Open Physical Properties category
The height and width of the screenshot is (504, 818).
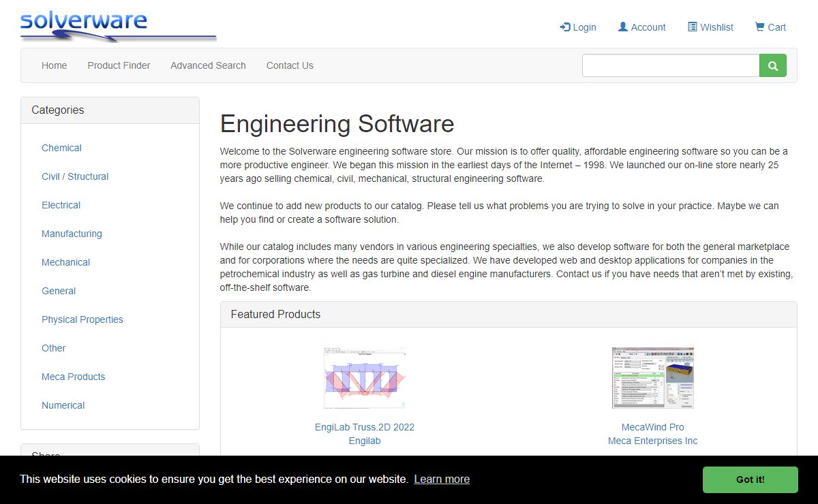pos(82,319)
